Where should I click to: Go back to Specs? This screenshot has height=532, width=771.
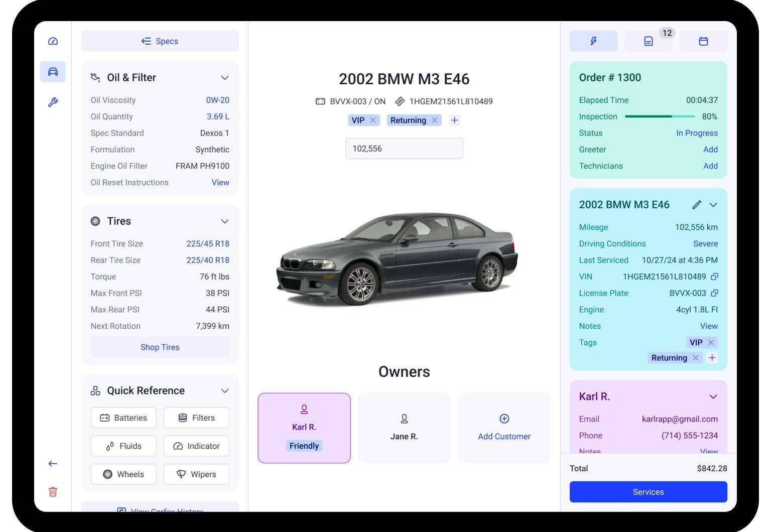pyautogui.click(x=160, y=41)
